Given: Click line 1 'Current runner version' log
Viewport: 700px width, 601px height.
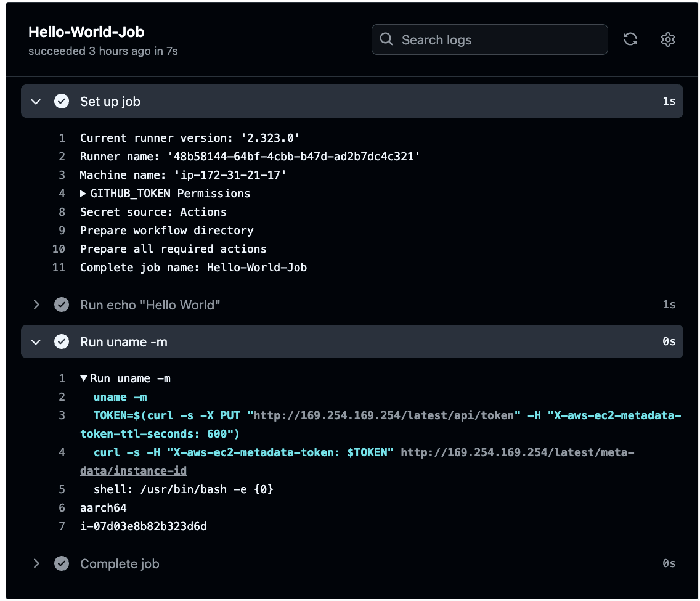Looking at the screenshot, I should point(190,138).
